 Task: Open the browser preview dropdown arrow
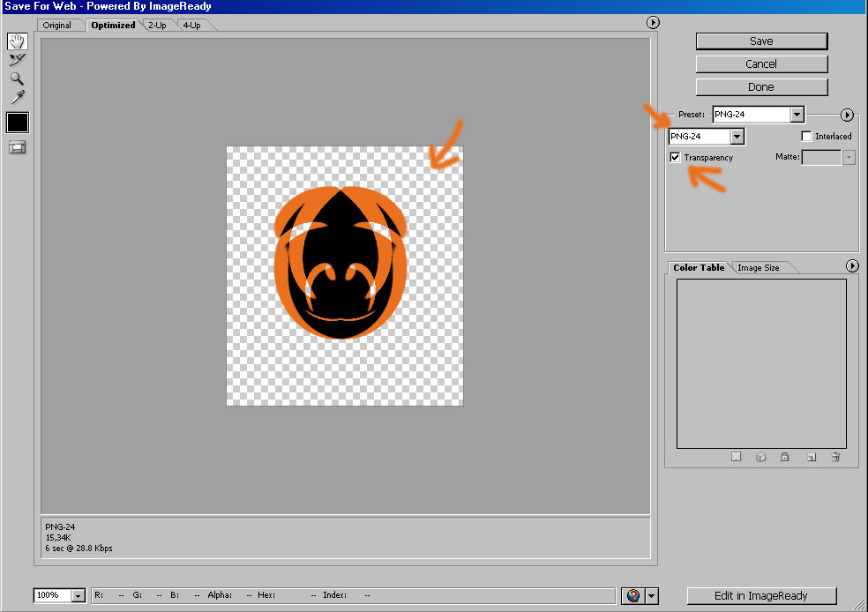pyautogui.click(x=652, y=596)
